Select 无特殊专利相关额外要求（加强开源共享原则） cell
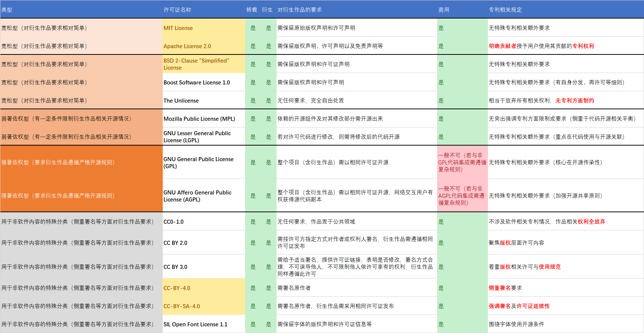Screen dimensions: 644x333 click(x=566, y=196)
